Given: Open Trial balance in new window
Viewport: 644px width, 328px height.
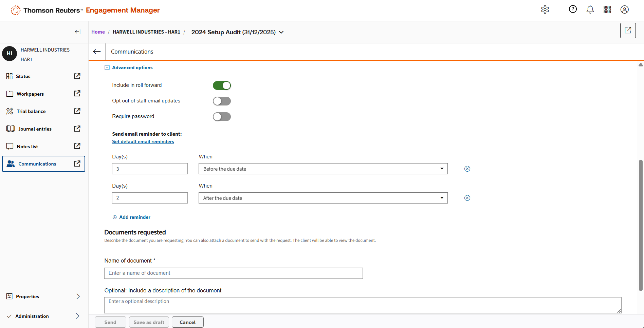Looking at the screenshot, I should click(77, 111).
